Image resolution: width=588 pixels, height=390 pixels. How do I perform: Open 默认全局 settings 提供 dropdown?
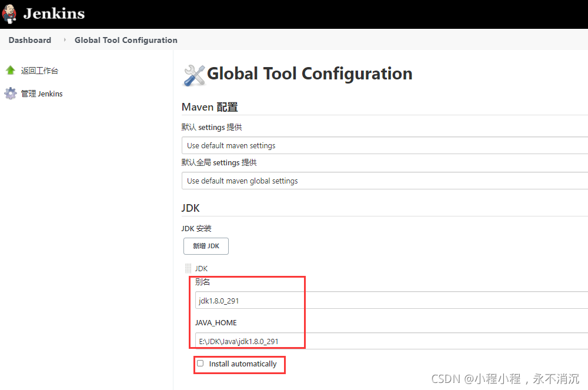[385, 181]
